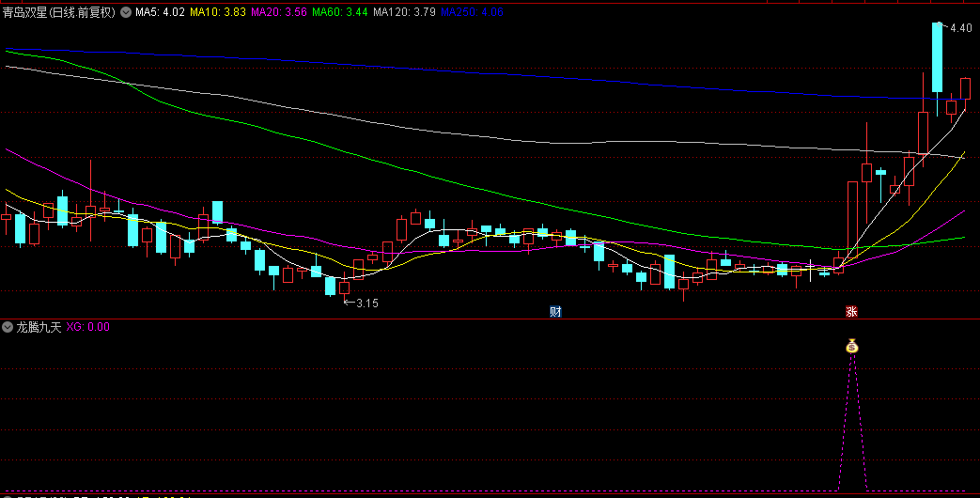
Task: Click the MA120: 3.79 label
Action: (404, 12)
